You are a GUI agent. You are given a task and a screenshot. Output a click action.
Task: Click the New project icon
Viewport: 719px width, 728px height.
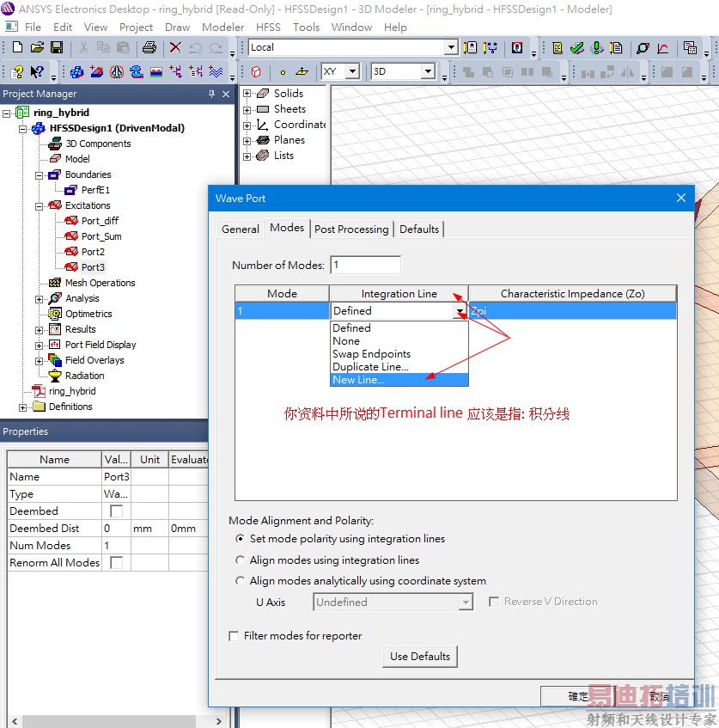coord(17,47)
